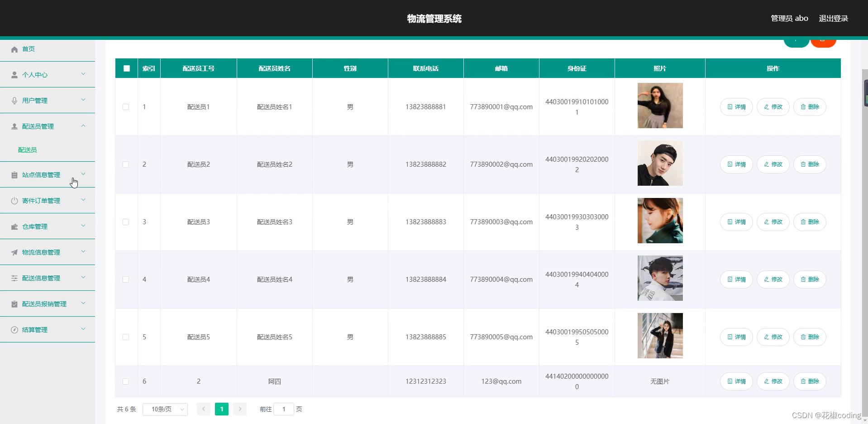Viewport: 868px width, 424px height.
Task: Open the photo thumbnail of 配送员1
Action: 660,106
